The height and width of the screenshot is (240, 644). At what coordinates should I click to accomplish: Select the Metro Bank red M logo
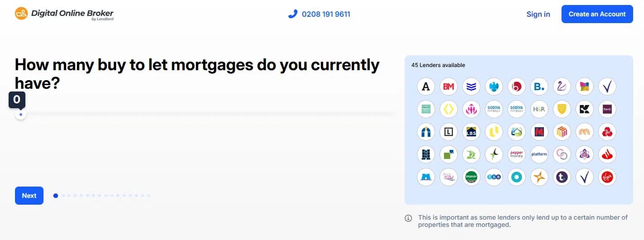(539, 132)
